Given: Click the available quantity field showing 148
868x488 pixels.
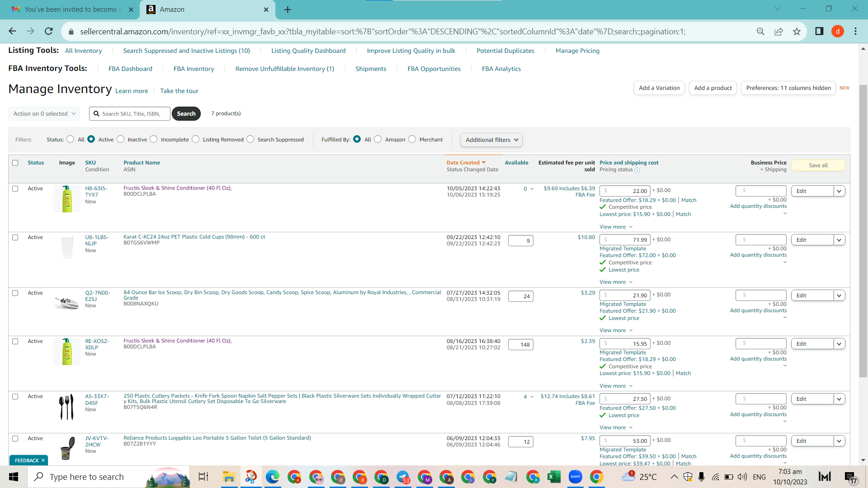Looking at the screenshot, I should pyautogui.click(x=521, y=345).
